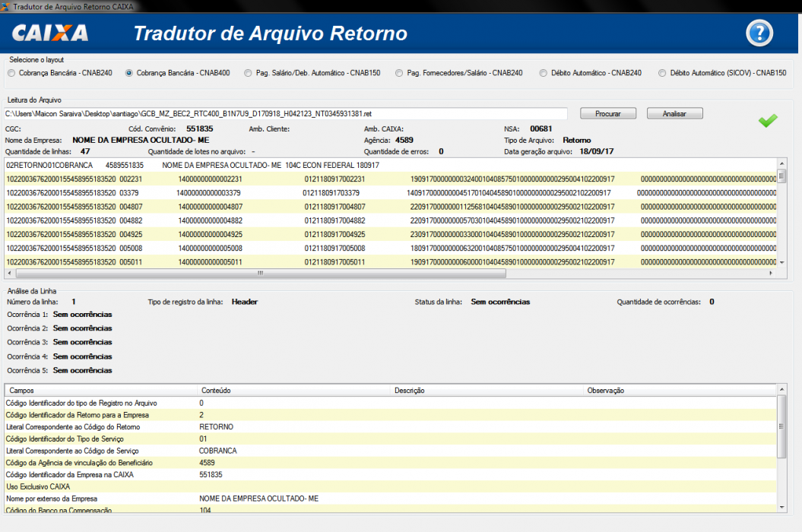Select file line containing 005008
Viewport: 802px width, 532px height.
tap(391, 248)
